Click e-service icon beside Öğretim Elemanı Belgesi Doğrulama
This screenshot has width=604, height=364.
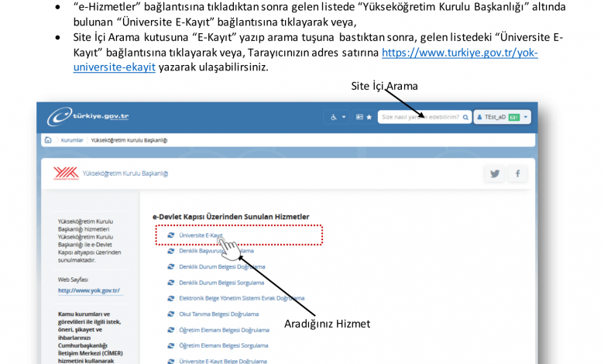tap(170, 330)
